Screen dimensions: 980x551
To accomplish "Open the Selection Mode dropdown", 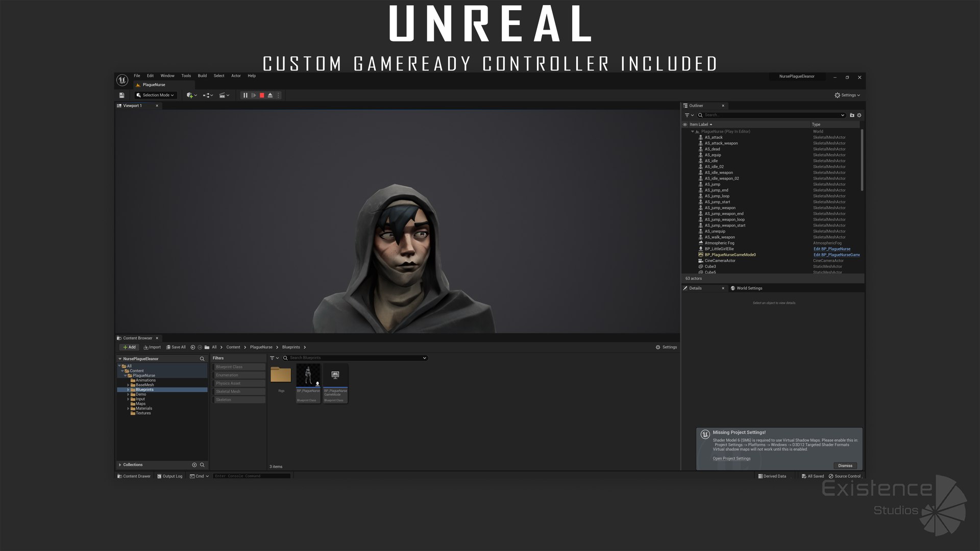I will (x=156, y=95).
